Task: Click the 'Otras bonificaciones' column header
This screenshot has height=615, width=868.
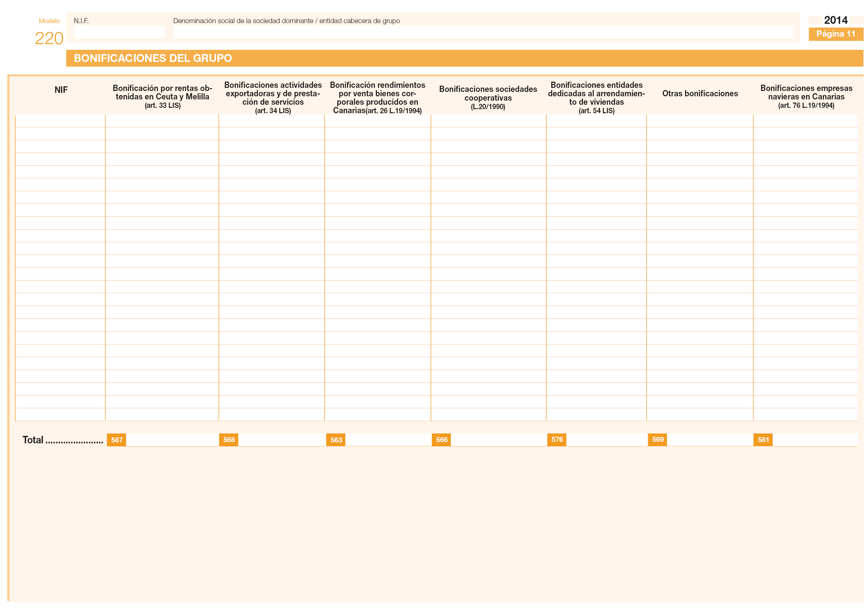Action: [x=700, y=93]
